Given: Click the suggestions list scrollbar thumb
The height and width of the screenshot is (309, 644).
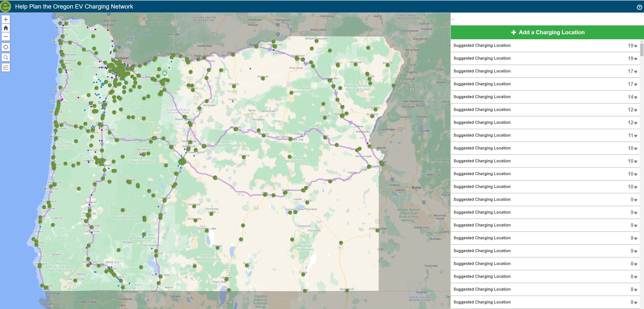Looking at the screenshot, I should pyautogui.click(x=642, y=50).
